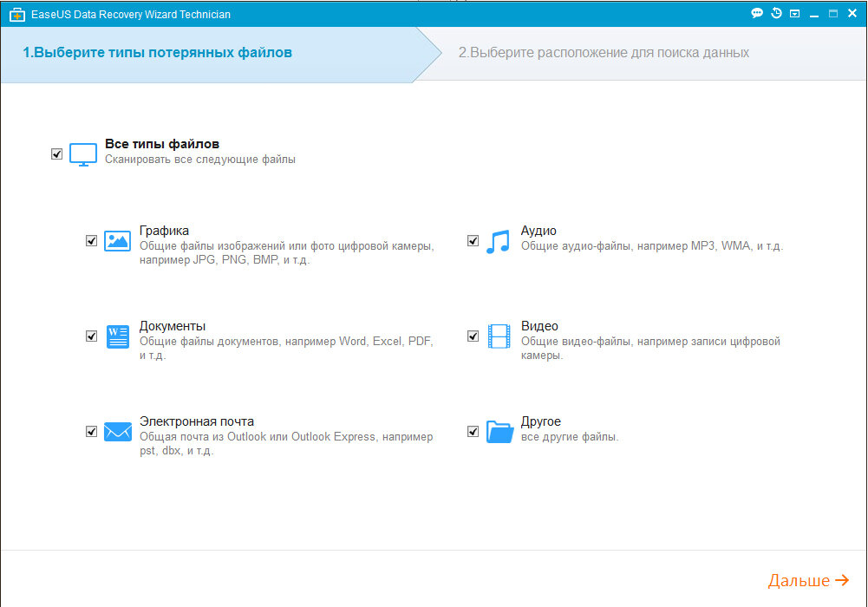The height and width of the screenshot is (607, 868).
Task: Click the Видео label text
Action: click(x=539, y=326)
